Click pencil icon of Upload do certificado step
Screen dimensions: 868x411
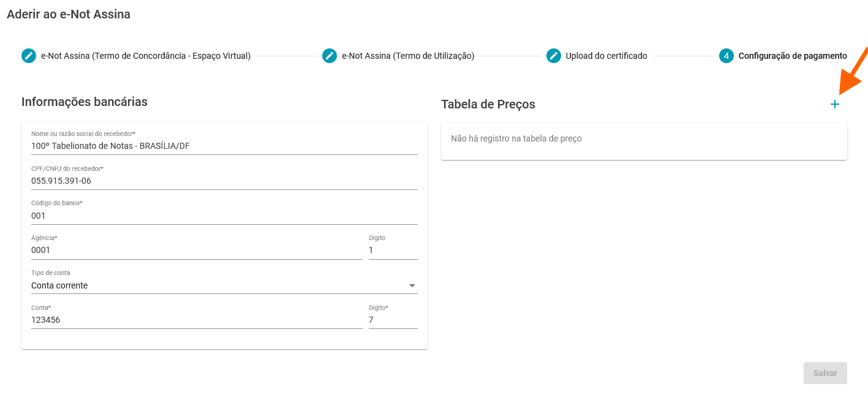coord(554,56)
